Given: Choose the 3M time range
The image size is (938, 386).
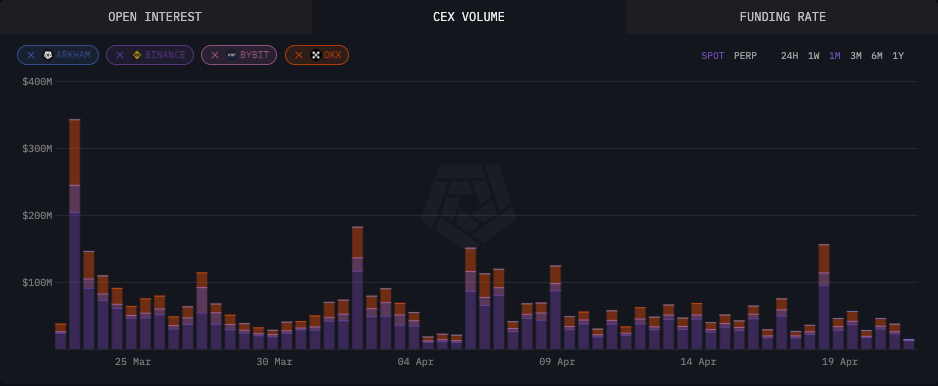Looking at the screenshot, I should [x=856, y=56].
